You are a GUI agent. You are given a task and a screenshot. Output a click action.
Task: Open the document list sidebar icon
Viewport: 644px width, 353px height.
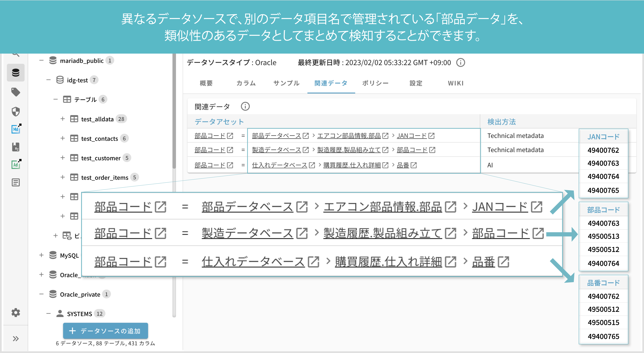click(x=15, y=182)
